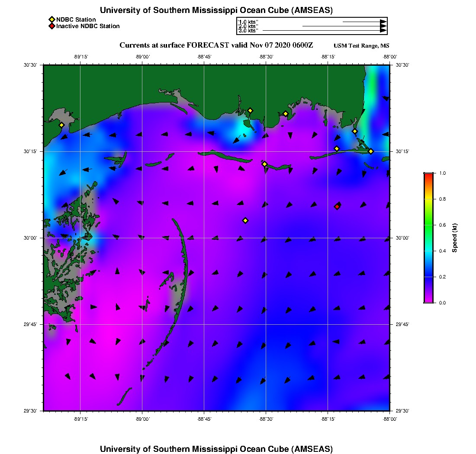Click red diamond icon in the legend

pyautogui.click(x=51, y=26)
